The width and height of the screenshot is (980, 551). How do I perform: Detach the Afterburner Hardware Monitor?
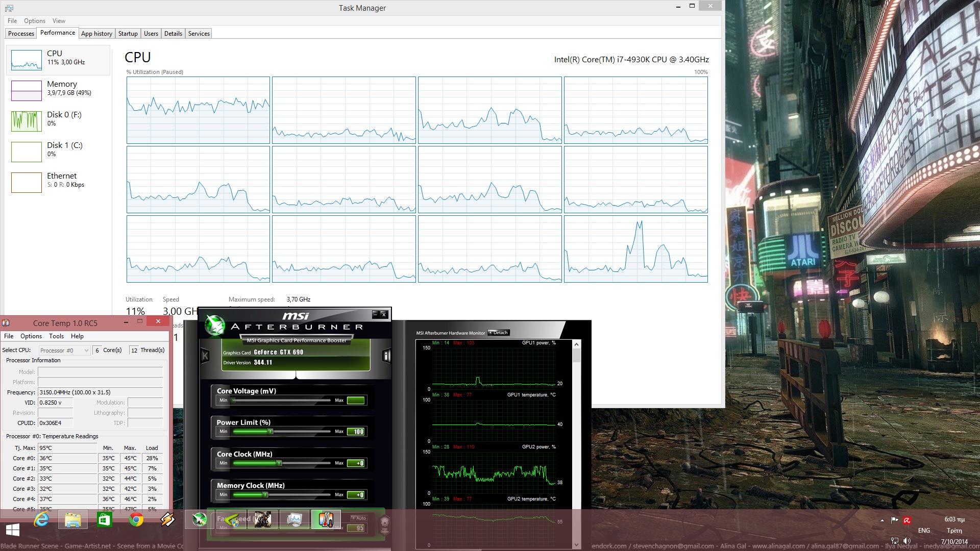pyautogui.click(x=498, y=333)
